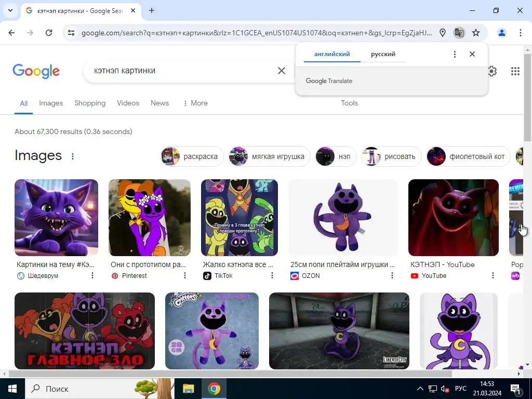Clear the search query with X
Viewport: 532px width, 399px height.
281,71
